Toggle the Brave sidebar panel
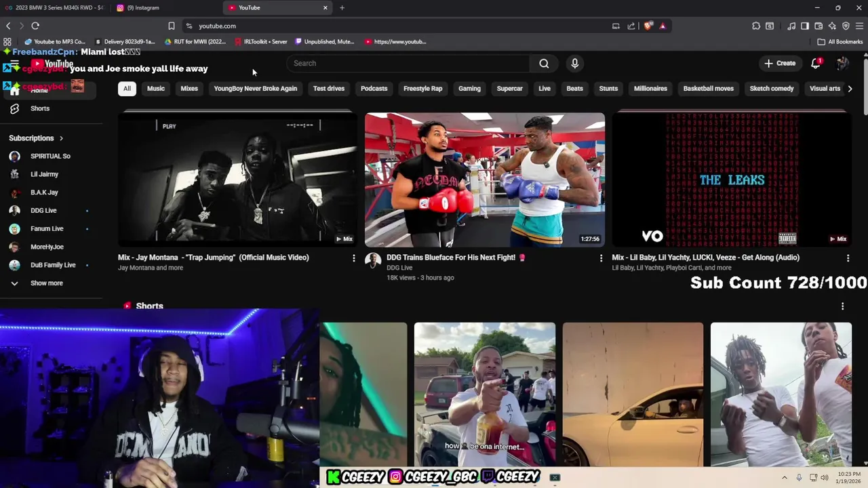 point(805,26)
